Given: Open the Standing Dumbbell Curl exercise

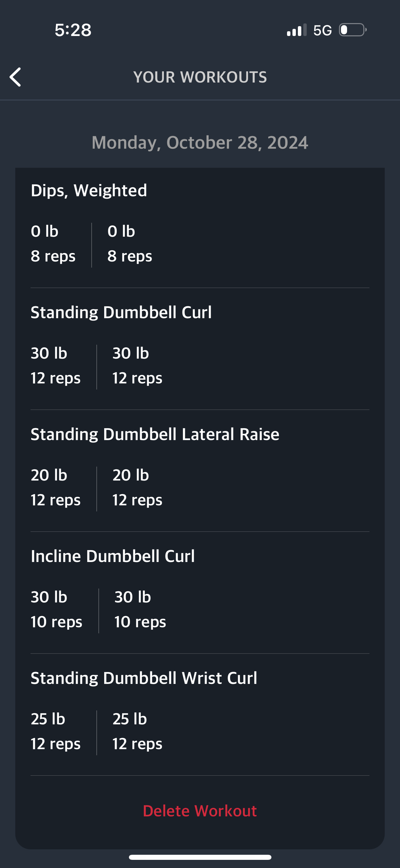Looking at the screenshot, I should (x=121, y=312).
